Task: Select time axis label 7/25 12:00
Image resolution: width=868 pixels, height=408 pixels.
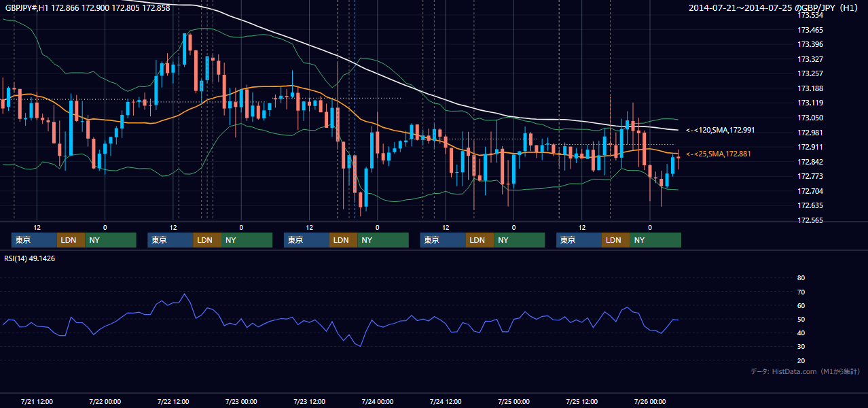Action: pyautogui.click(x=582, y=401)
